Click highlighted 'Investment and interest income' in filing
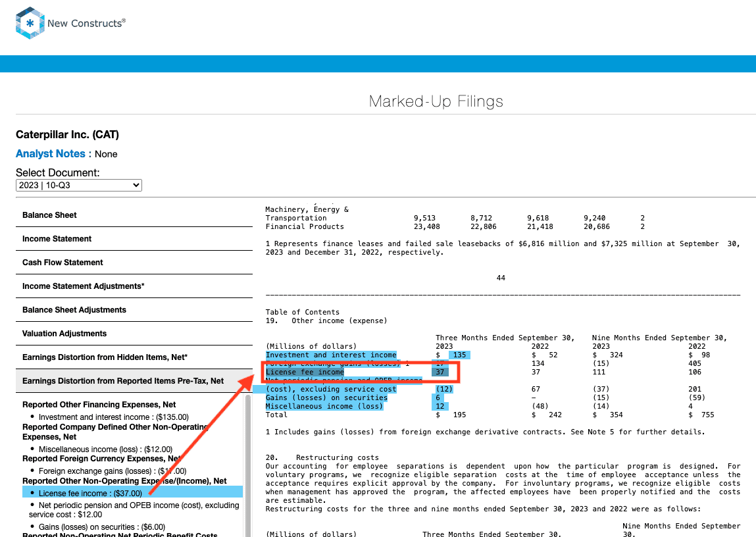 point(331,355)
